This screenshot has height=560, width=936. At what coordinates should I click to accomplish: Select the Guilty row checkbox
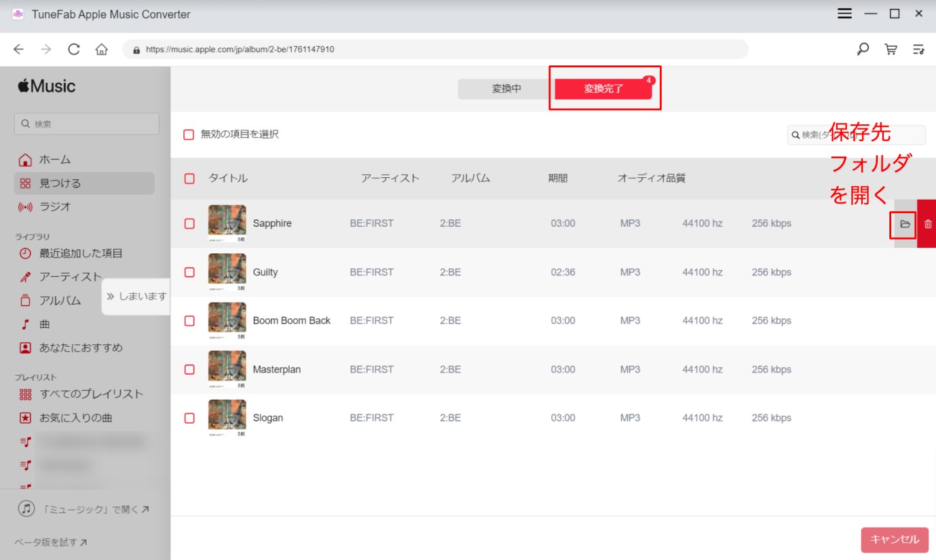point(189,272)
